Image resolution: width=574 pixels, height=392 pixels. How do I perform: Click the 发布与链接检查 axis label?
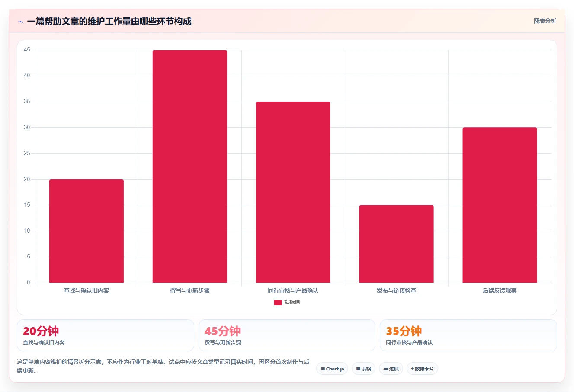pyautogui.click(x=397, y=290)
